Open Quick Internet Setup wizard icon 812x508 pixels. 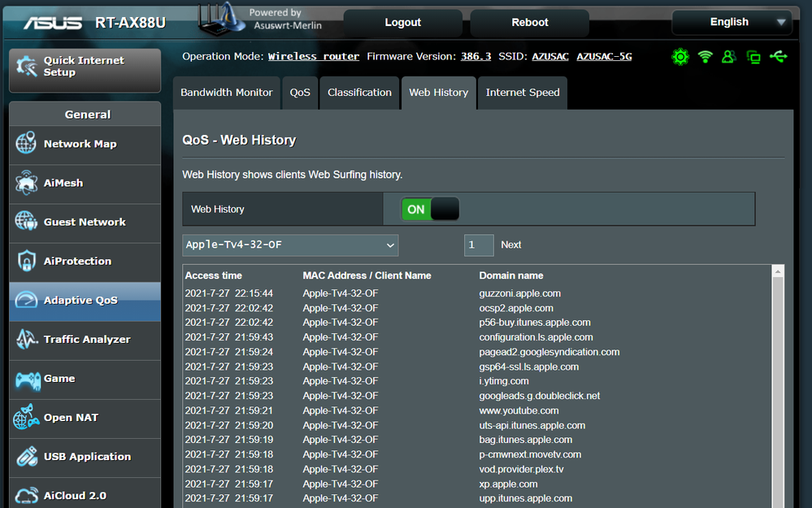[x=26, y=67]
